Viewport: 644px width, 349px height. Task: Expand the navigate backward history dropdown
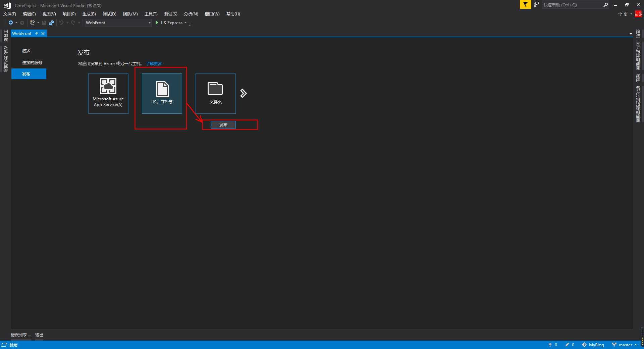[16, 23]
